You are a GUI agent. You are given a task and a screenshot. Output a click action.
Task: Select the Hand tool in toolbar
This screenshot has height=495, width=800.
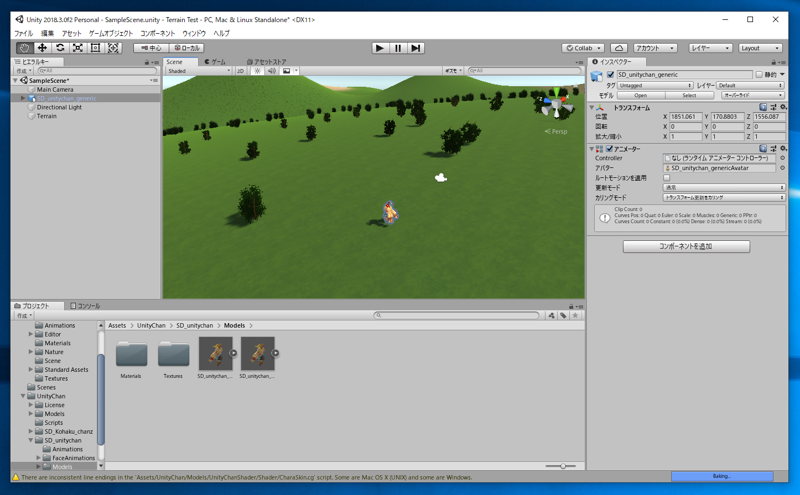click(x=24, y=48)
